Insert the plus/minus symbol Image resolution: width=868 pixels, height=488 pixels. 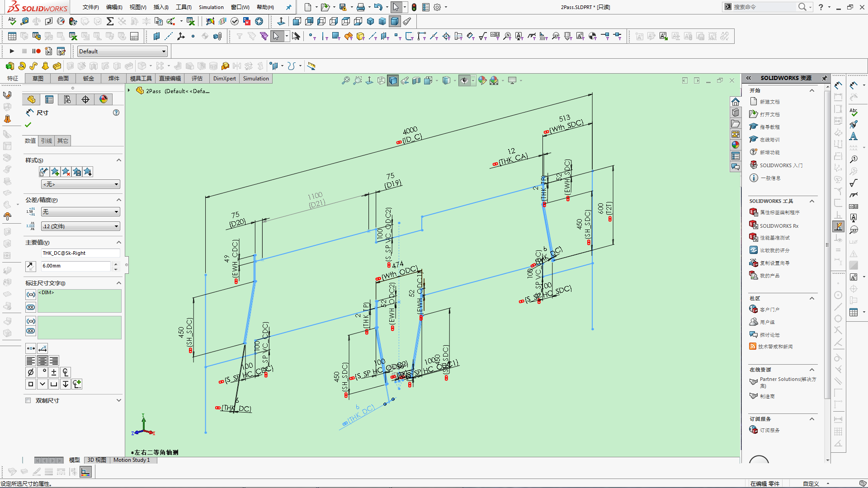click(54, 372)
